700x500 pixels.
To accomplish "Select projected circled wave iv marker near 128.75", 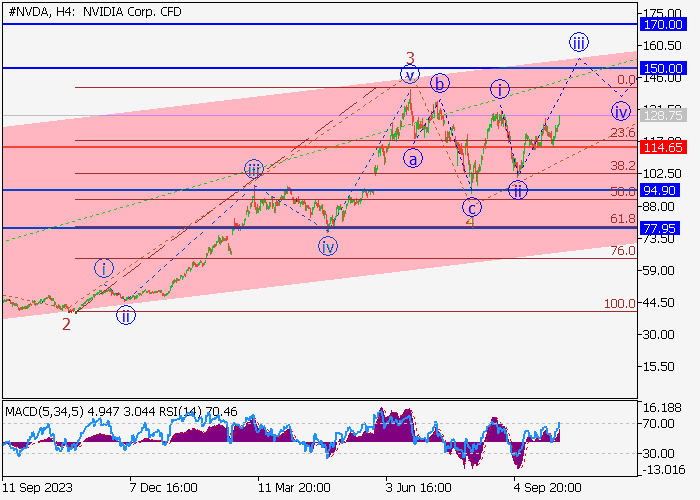I will (621, 112).
